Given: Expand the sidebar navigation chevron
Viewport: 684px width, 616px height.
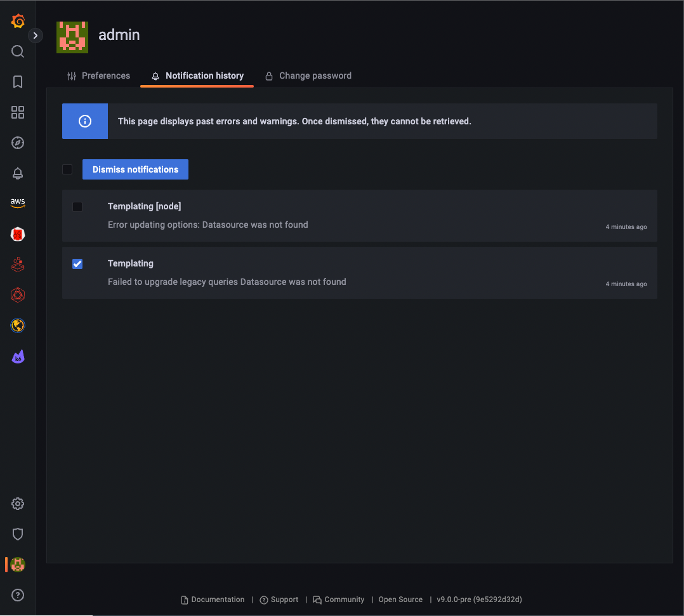Looking at the screenshot, I should [36, 36].
